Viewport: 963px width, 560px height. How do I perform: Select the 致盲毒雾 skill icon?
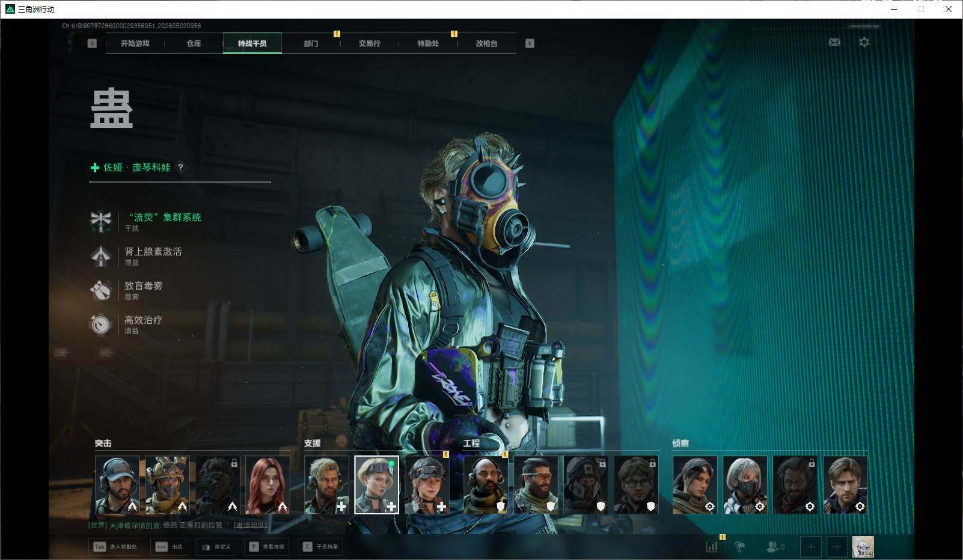(x=101, y=290)
